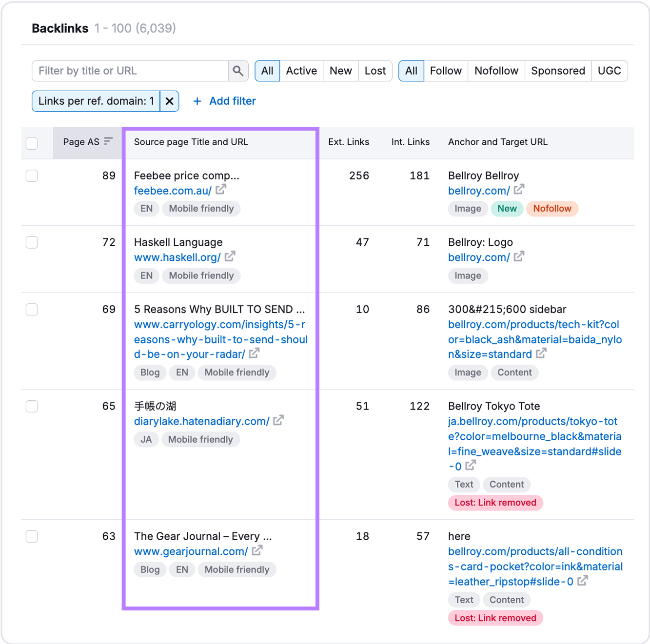650x644 pixels.
Task: Check the select-all checkbox in the table header
Action: 32,143
